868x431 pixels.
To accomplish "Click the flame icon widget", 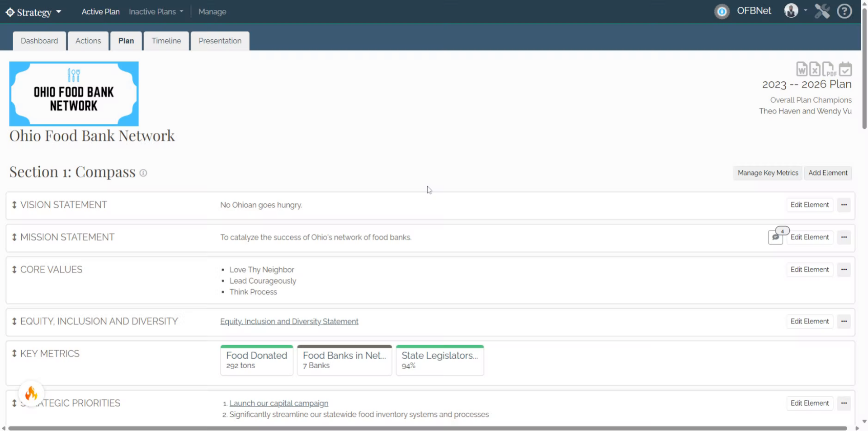I will [31, 393].
